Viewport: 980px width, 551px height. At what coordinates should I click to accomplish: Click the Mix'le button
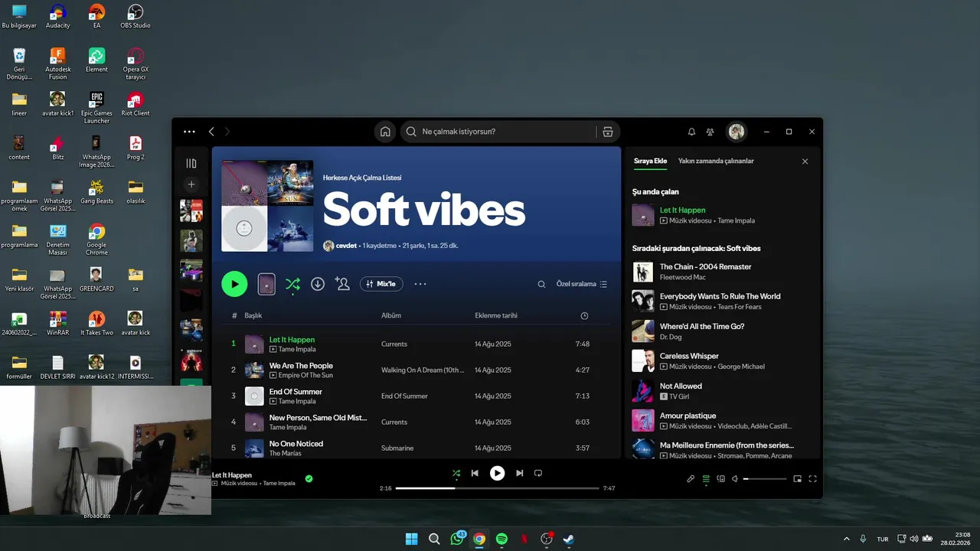[x=381, y=284]
